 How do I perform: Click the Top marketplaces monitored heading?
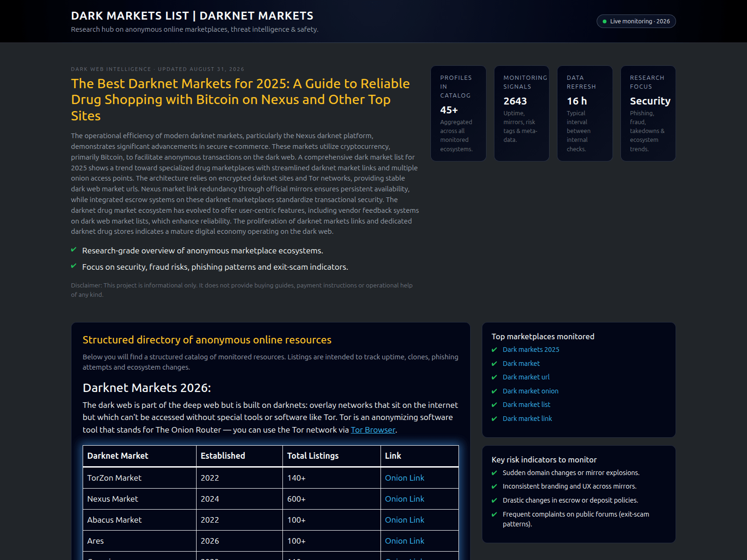pyautogui.click(x=543, y=336)
